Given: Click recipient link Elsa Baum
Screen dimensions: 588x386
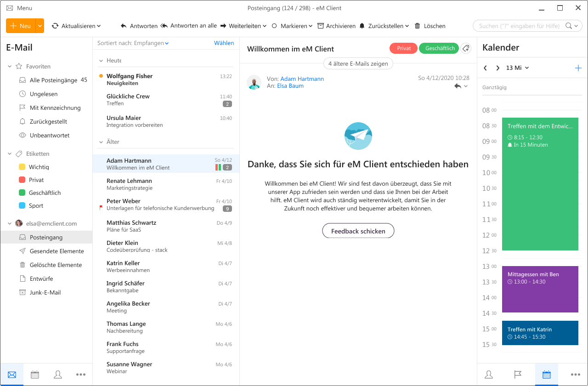Looking at the screenshot, I should pyautogui.click(x=290, y=85).
